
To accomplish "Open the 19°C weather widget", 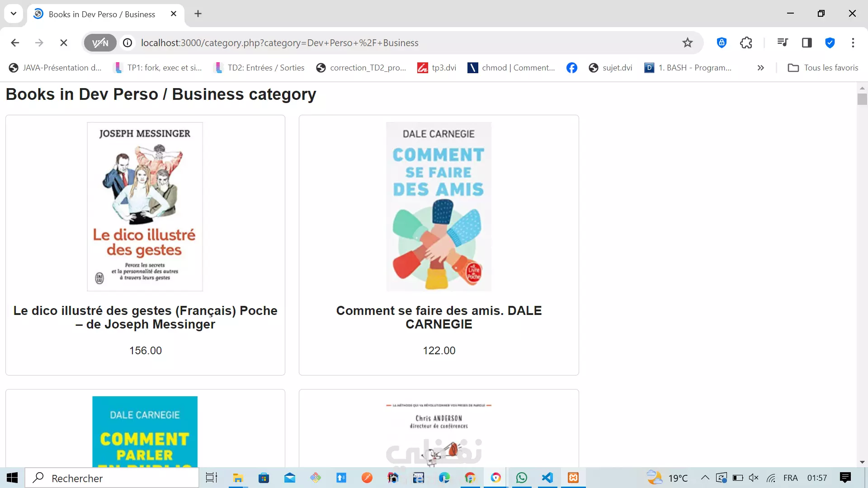I will (667, 478).
